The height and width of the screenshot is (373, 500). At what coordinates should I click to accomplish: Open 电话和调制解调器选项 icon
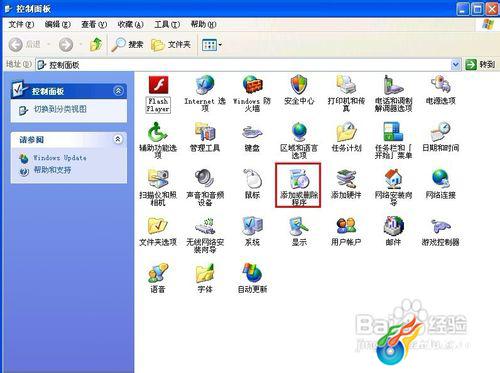[393, 93]
